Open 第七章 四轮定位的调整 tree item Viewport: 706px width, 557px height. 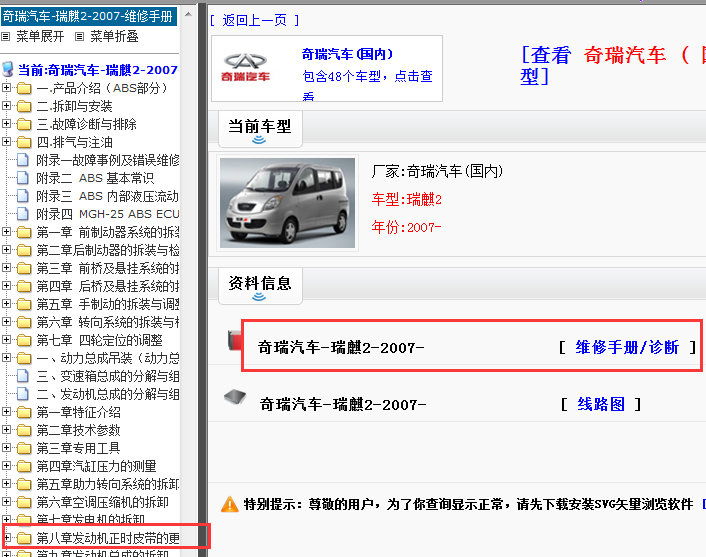[x=99, y=340]
